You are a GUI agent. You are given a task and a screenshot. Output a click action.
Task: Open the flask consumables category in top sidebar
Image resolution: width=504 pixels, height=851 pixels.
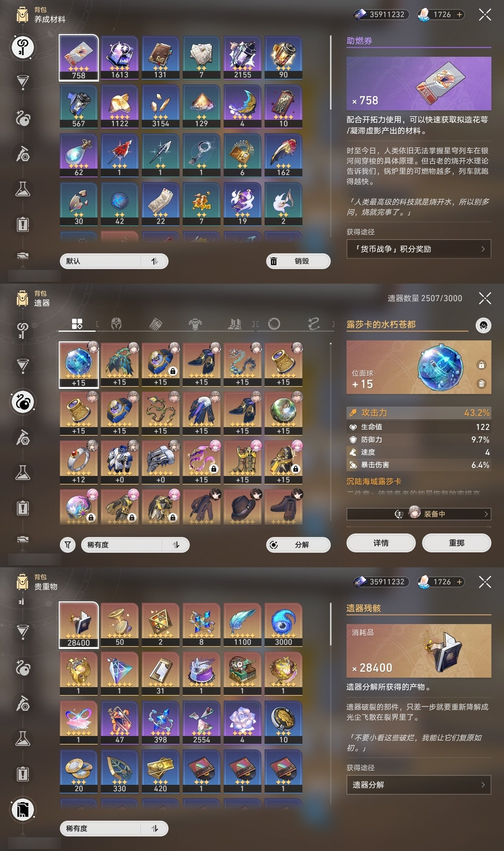(x=23, y=189)
